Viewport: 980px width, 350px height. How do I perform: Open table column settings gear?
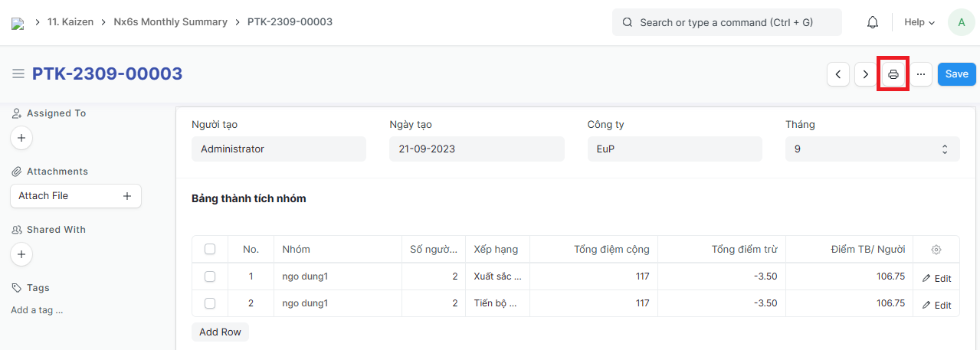click(936, 250)
